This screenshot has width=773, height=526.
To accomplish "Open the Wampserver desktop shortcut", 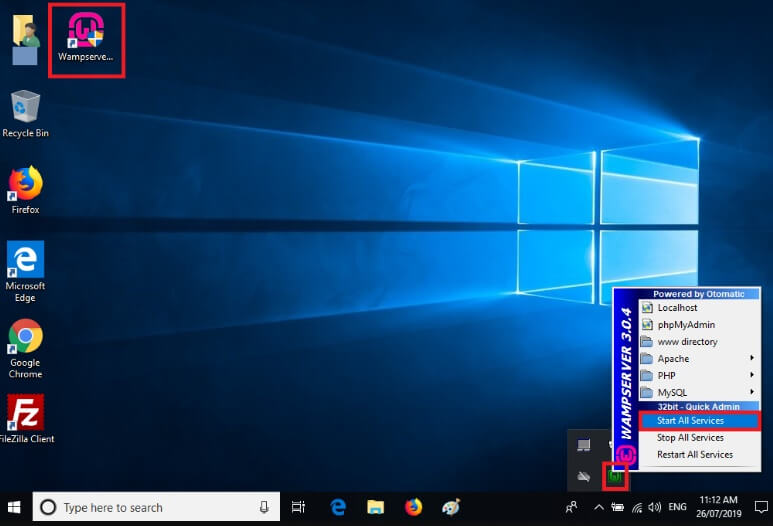I will point(86,38).
